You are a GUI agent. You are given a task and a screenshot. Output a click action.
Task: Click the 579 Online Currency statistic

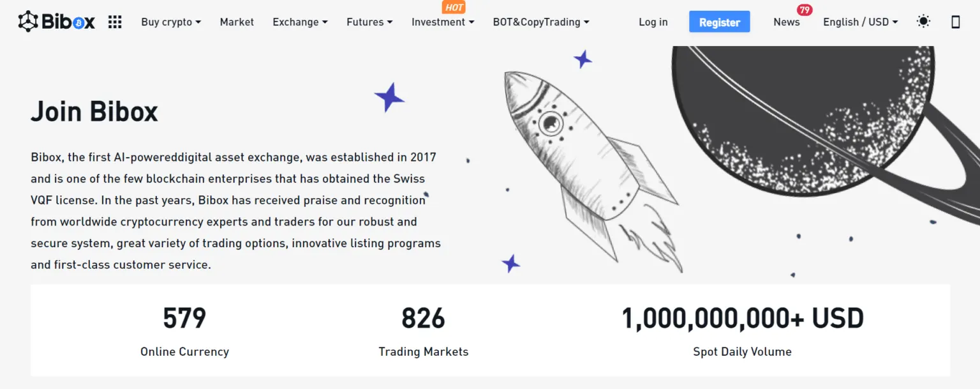click(184, 332)
